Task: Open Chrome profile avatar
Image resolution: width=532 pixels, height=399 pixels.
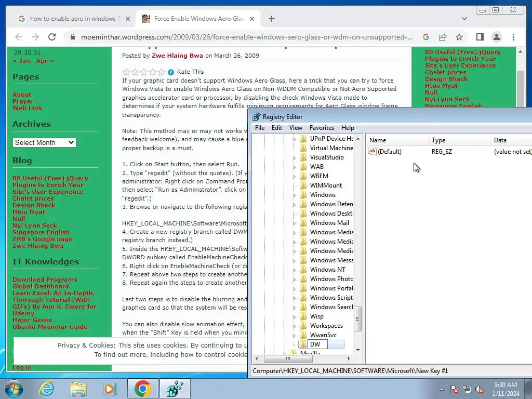Action: coord(497,37)
